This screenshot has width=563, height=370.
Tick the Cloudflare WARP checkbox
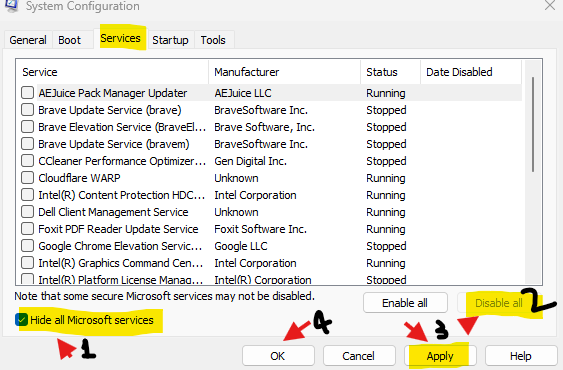27,178
